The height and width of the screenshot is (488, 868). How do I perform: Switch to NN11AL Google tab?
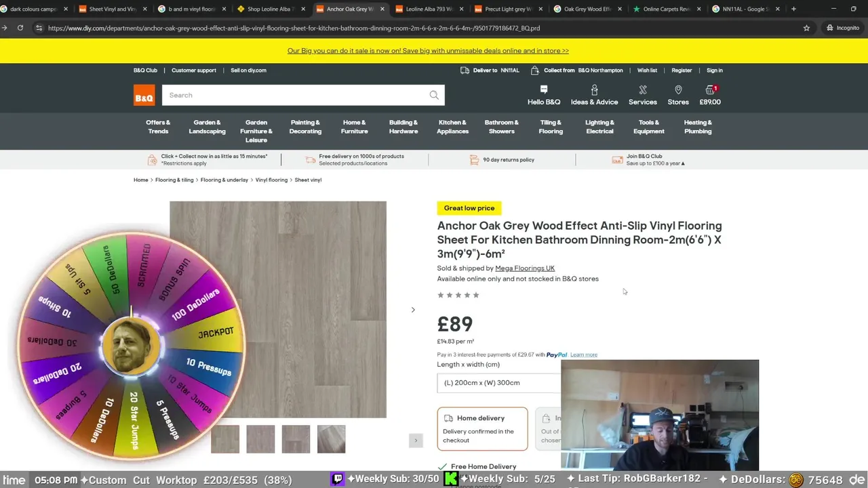[x=745, y=9]
